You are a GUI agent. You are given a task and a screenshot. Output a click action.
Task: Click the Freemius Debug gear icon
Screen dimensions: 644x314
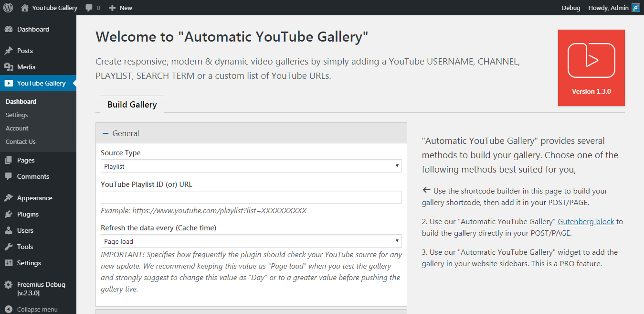pos(9,285)
